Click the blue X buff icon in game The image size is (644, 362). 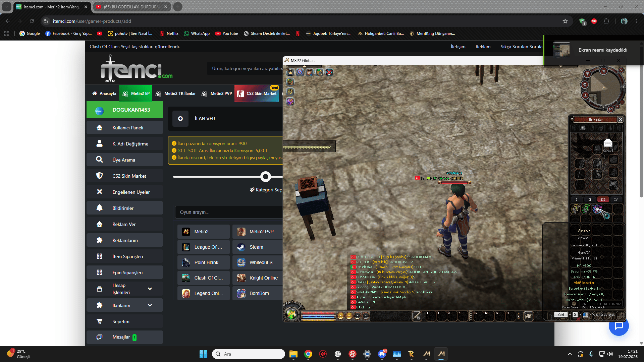click(x=329, y=72)
